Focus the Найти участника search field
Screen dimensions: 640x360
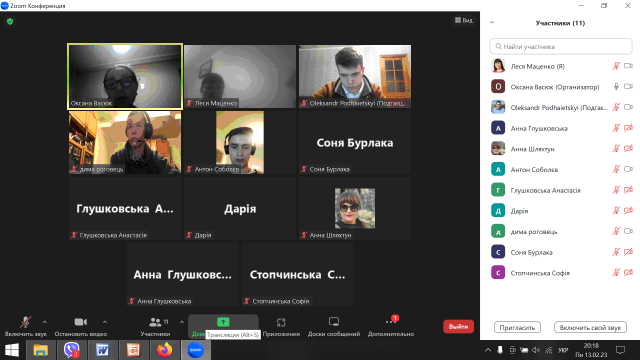point(561,47)
